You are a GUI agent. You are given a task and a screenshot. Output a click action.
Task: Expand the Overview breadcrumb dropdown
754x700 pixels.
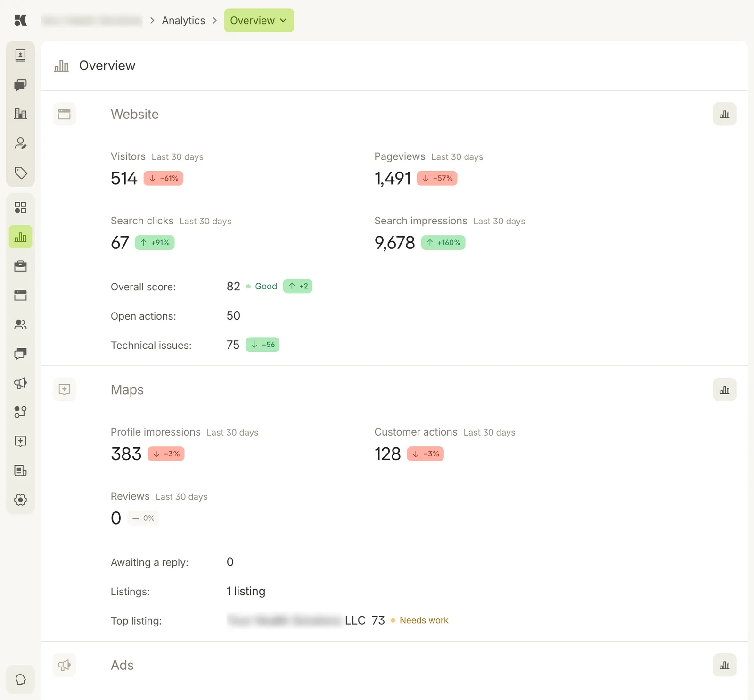(x=259, y=20)
